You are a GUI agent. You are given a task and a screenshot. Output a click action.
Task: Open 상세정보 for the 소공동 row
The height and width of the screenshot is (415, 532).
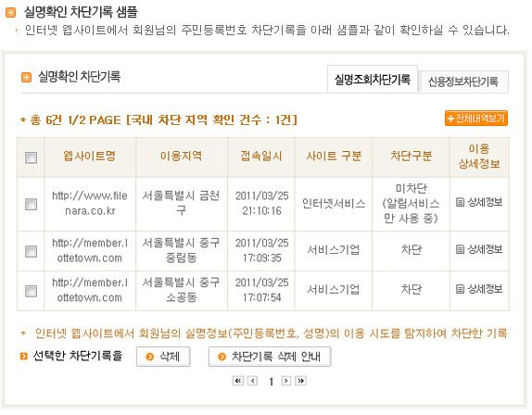tap(479, 289)
